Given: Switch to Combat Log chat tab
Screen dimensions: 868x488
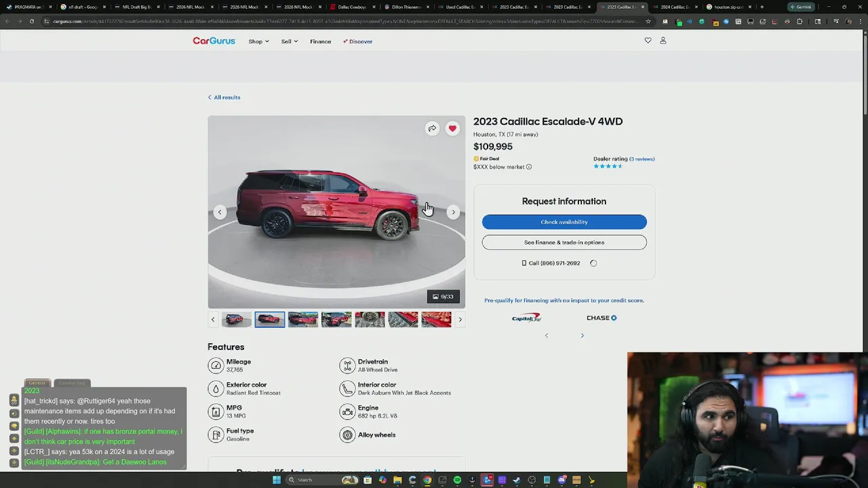Looking at the screenshot, I should (x=72, y=383).
